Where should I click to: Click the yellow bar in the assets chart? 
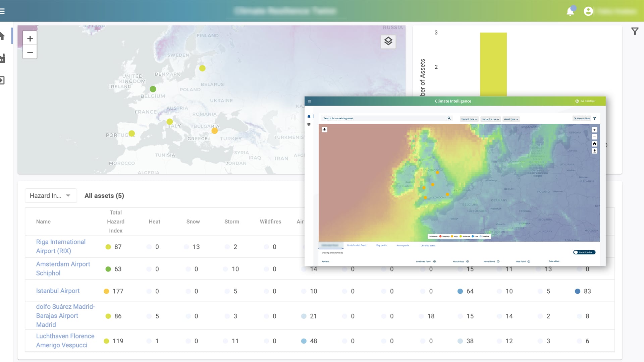[493, 64]
